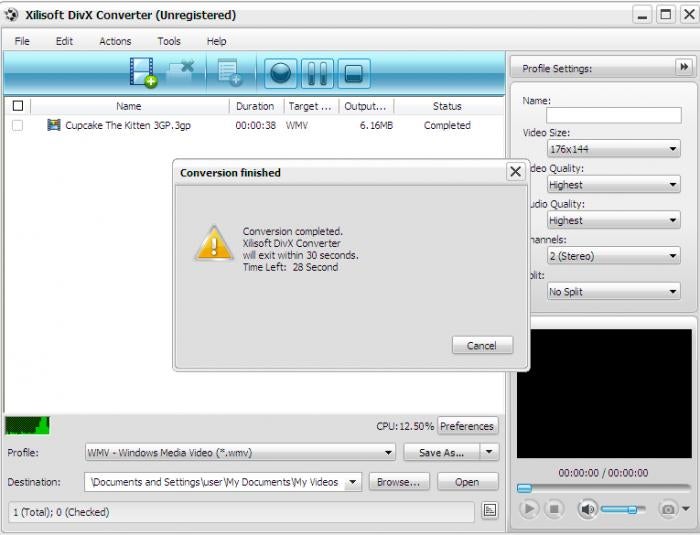Viewport: 700px width, 535px height.
Task: Minimize the Xilisoft DivX Converter window
Action: 643,15
